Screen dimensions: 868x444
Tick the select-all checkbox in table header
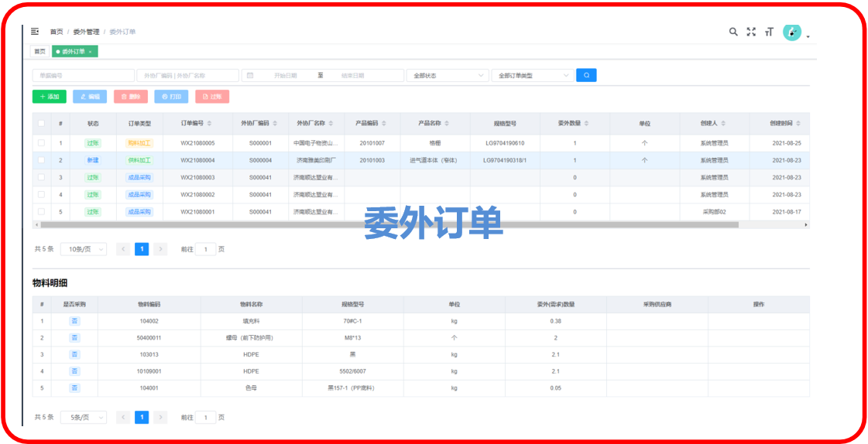click(41, 124)
